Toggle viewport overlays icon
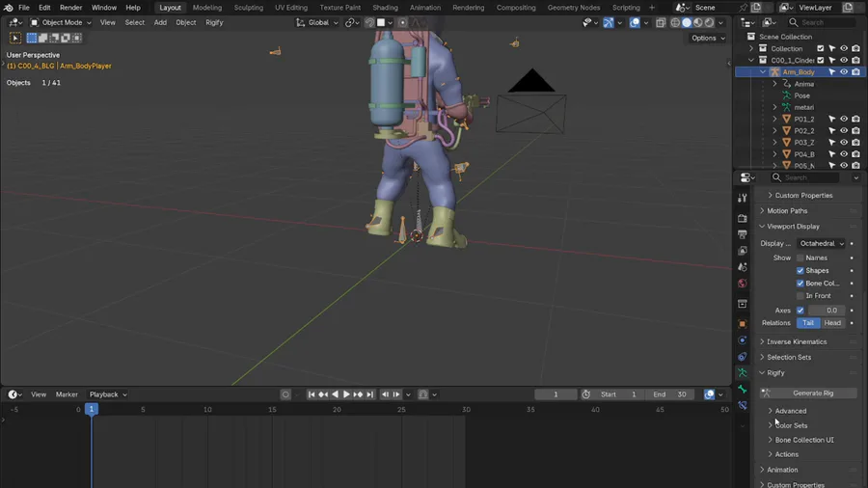This screenshot has height=488, width=868. [635, 23]
